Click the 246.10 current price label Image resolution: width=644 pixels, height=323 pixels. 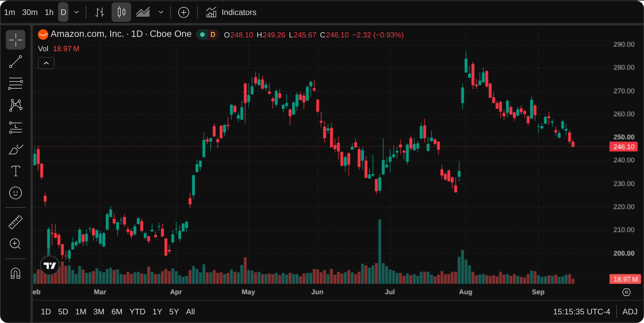pyautogui.click(x=624, y=147)
